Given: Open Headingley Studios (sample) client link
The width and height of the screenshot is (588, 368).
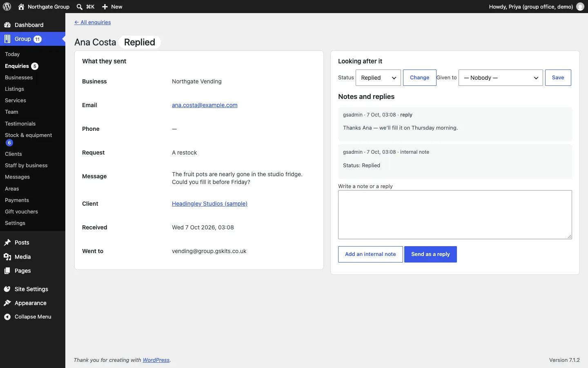Looking at the screenshot, I should pos(210,204).
